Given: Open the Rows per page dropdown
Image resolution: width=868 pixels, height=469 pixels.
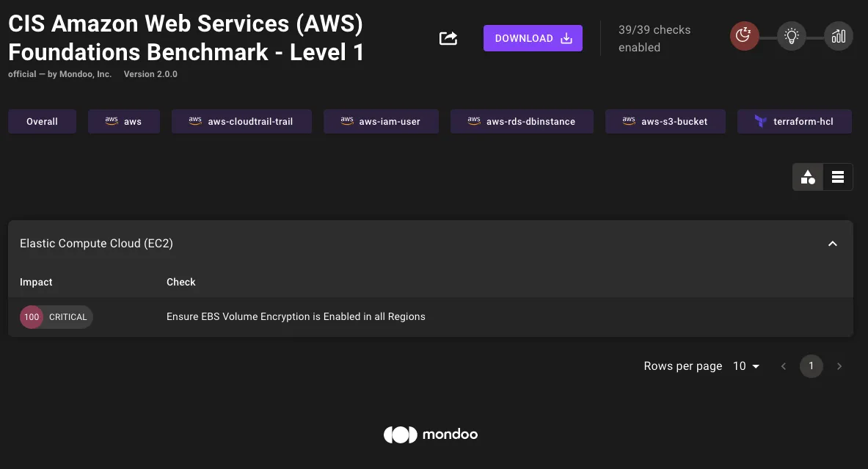Looking at the screenshot, I should tap(746, 366).
